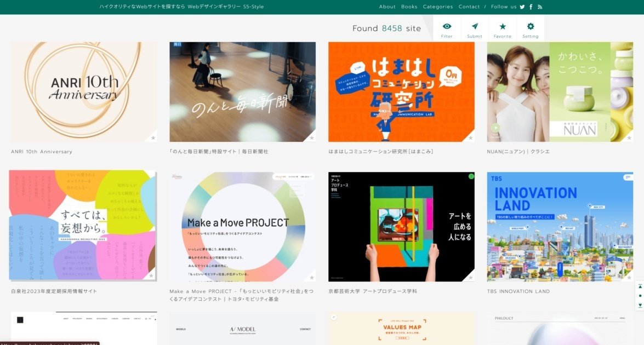Viewport: 644px width, 345px height.
Task: Click the page-down arrow on right edge
Action: click(640, 306)
